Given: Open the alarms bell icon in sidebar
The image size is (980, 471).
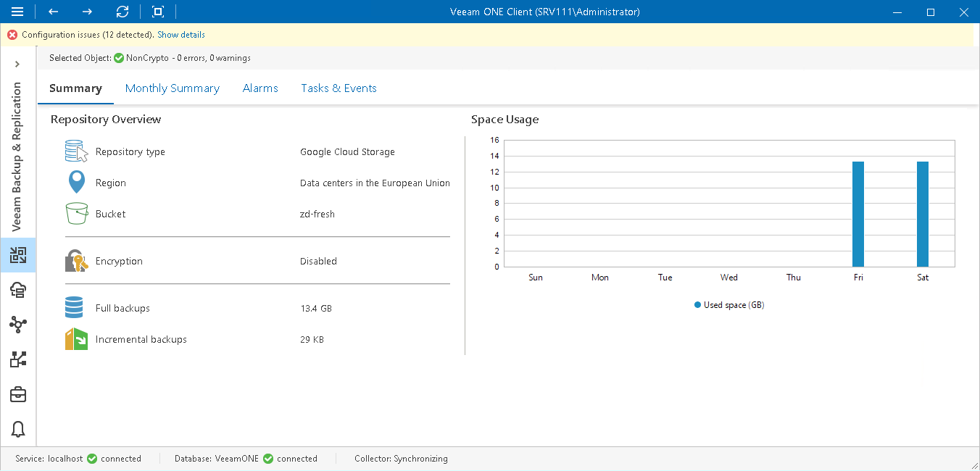Looking at the screenshot, I should [x=17, y=429].
